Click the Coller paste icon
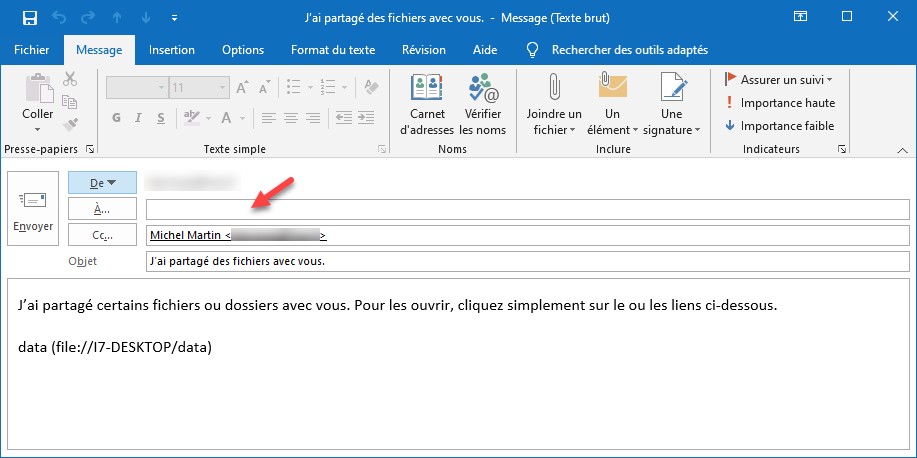 tap(38, 88)
